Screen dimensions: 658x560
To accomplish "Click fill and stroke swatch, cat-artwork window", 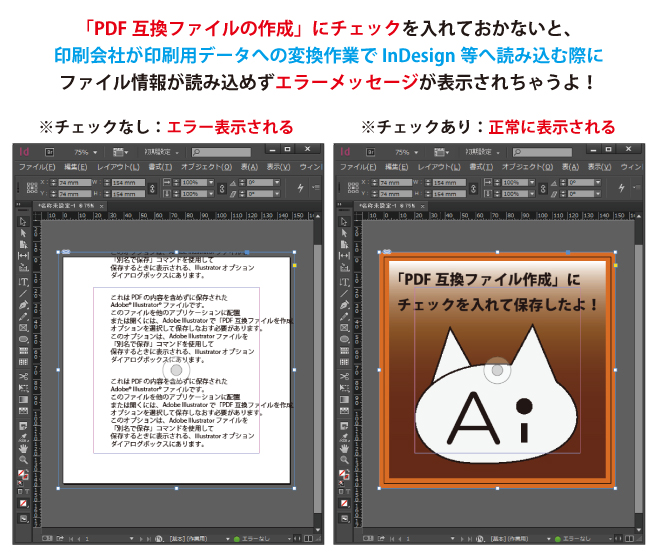I will (344, 474).
